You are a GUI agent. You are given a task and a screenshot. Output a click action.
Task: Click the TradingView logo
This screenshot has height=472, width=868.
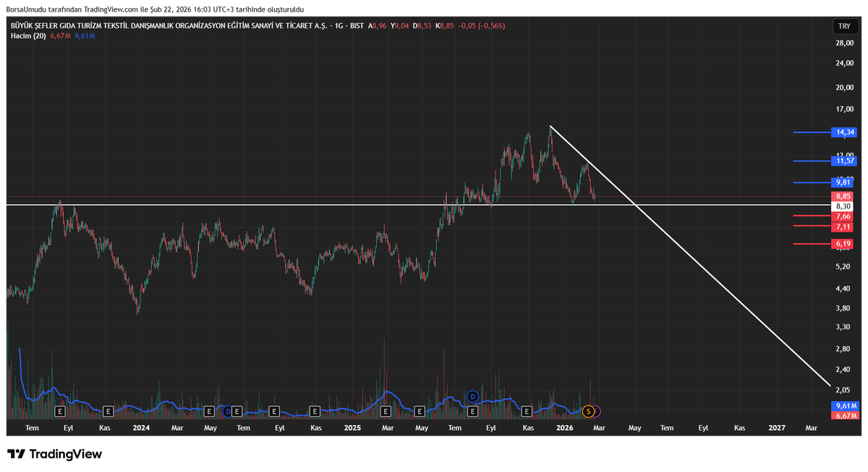(55, 454)
